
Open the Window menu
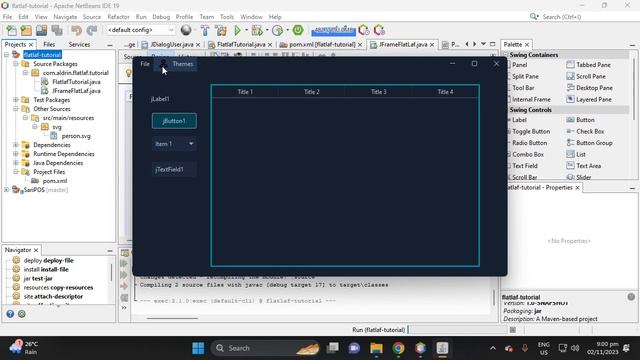click(251, 17)
